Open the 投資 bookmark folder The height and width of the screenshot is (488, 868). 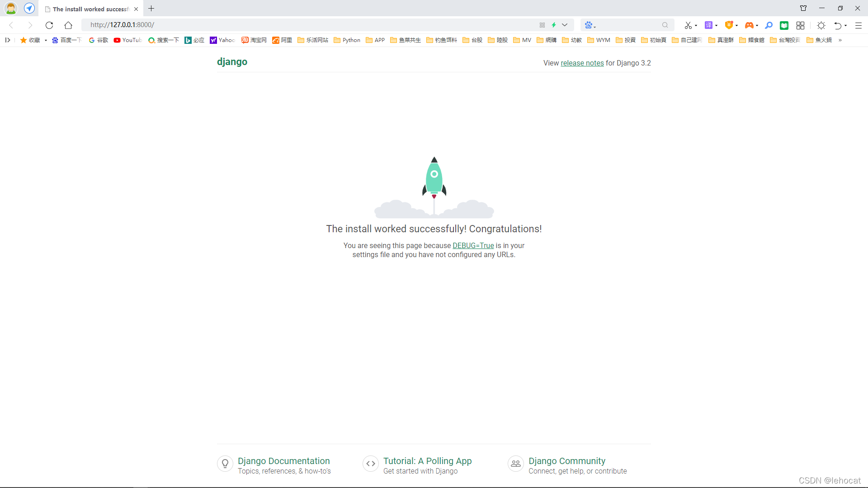click(x=626, y=40)
